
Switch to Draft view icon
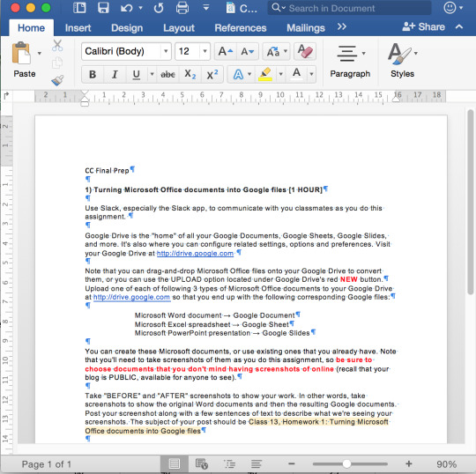coord(257,463)
